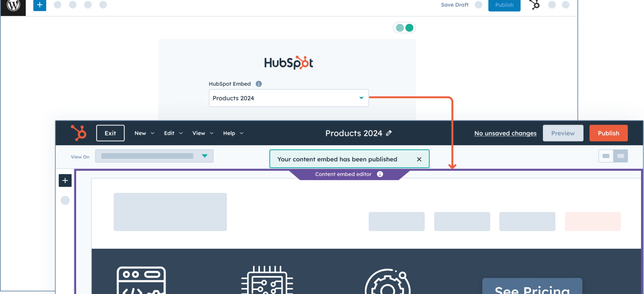644x294 pixels.
Task: Click the Exit button in HubSpot editor
Action: pos(110,133)
